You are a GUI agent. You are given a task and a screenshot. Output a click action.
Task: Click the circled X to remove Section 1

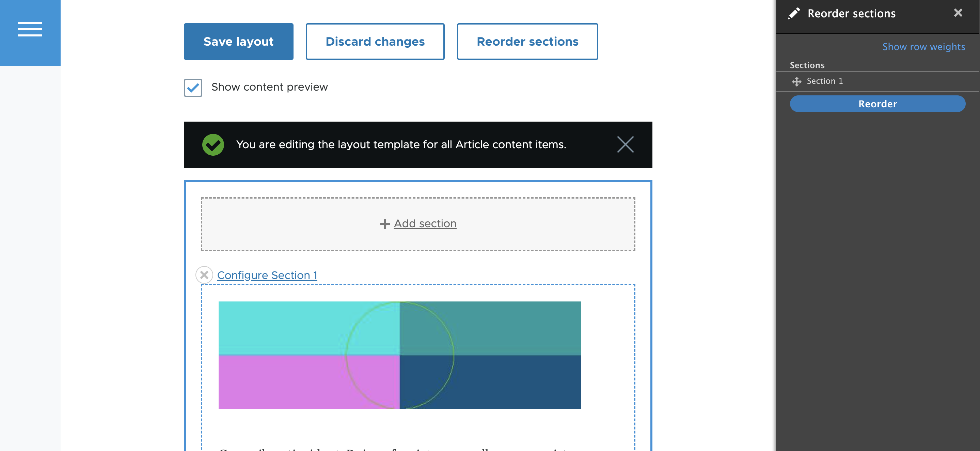(x=204, y=275)
